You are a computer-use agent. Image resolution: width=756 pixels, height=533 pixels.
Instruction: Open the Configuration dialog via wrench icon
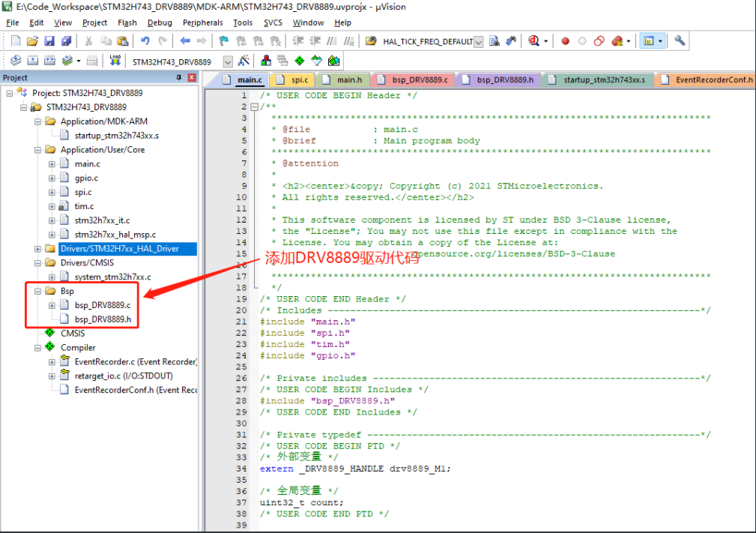[680, 42]
